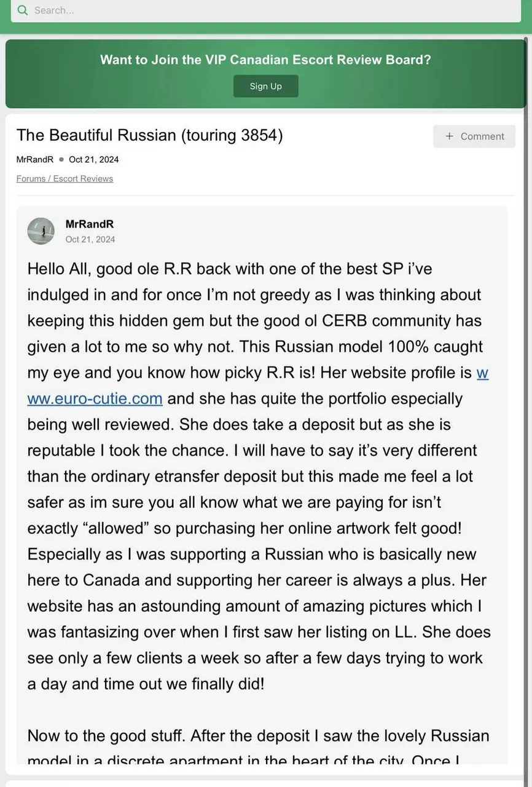Click the VIP Review Board banner heading
The image size is (532, 787).
coord(265,60)
